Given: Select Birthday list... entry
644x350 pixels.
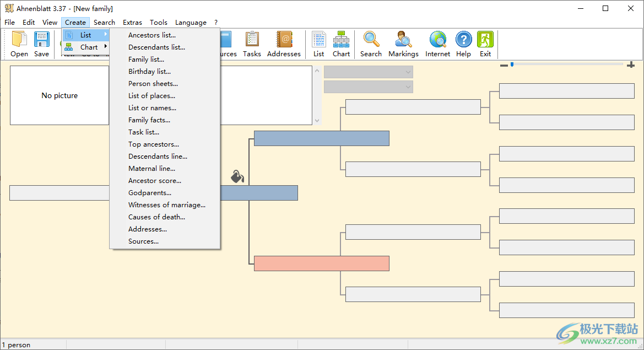Looking at the screenshot, I should tap(149, 72).
